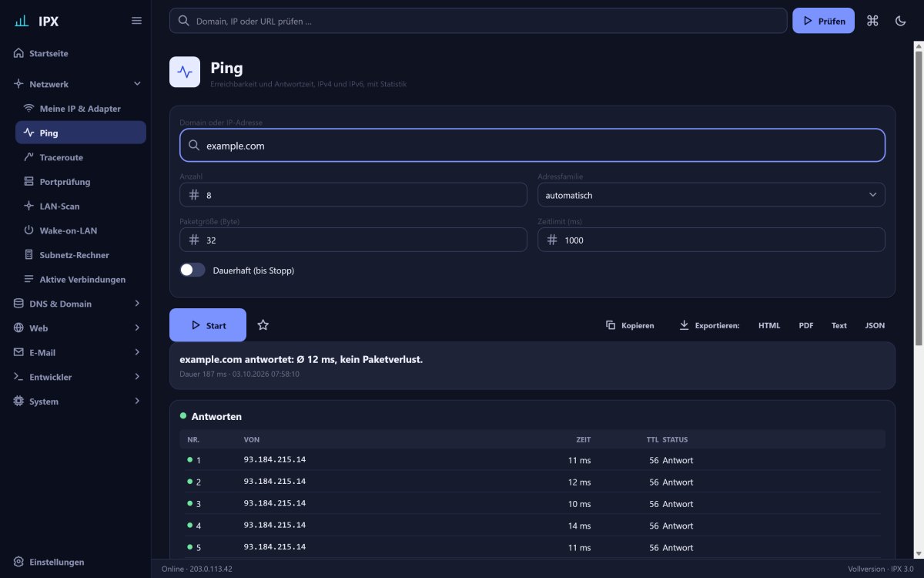Click the Anzahl field with 8
Screen dimensions: 924x578
[353, 195]
